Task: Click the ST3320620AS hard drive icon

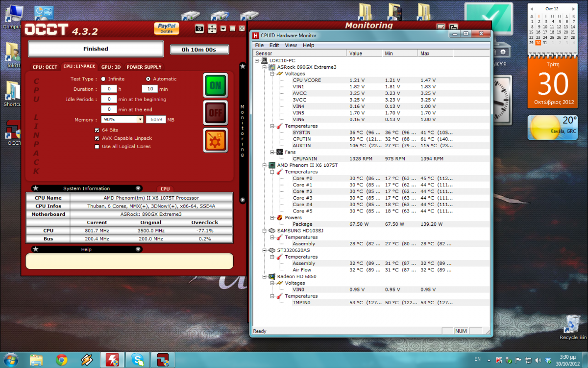Action: tap(272, 250)
